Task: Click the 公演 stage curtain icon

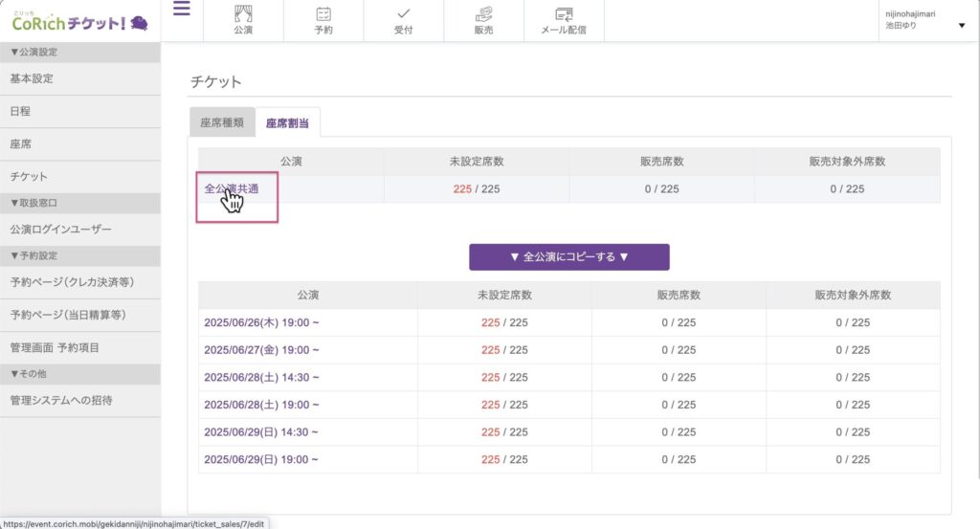Action: pyautogui.click(x=243, y=14)
